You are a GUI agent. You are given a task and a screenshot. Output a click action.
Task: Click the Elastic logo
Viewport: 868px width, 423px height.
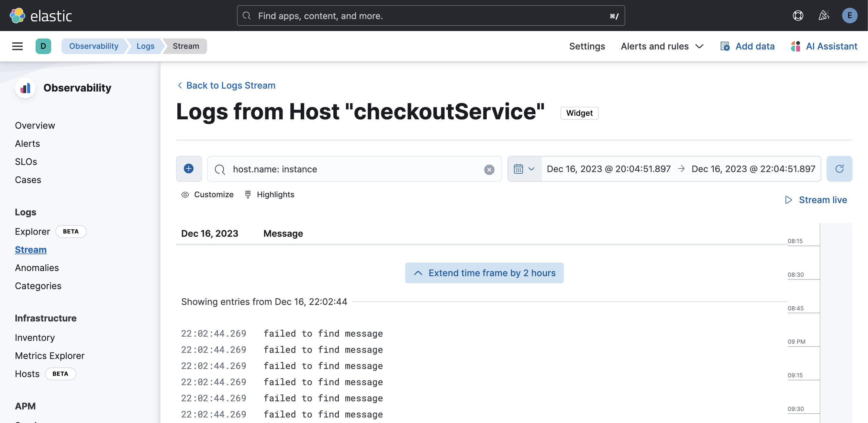coord(41,16)
